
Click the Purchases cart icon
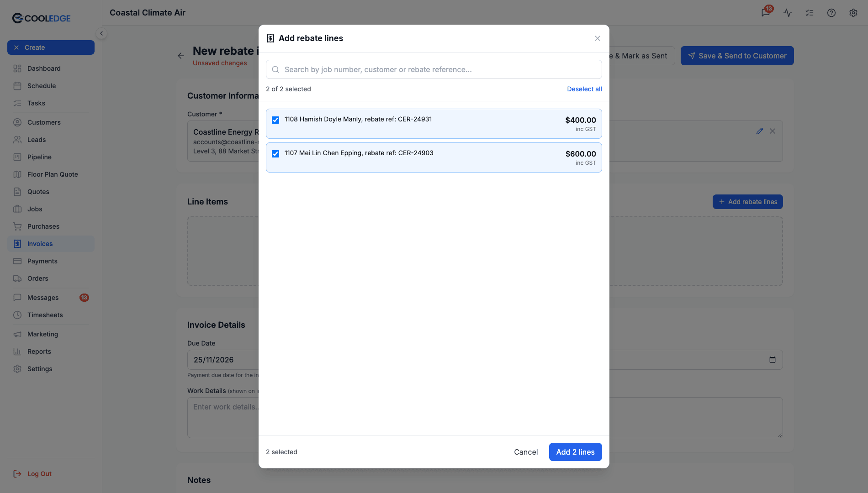[17, 226]
